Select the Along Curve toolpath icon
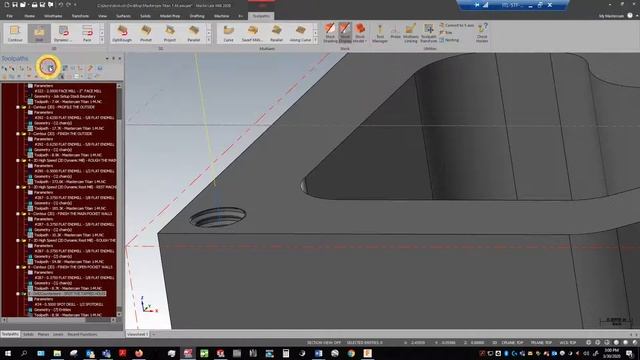 point(300,33)
